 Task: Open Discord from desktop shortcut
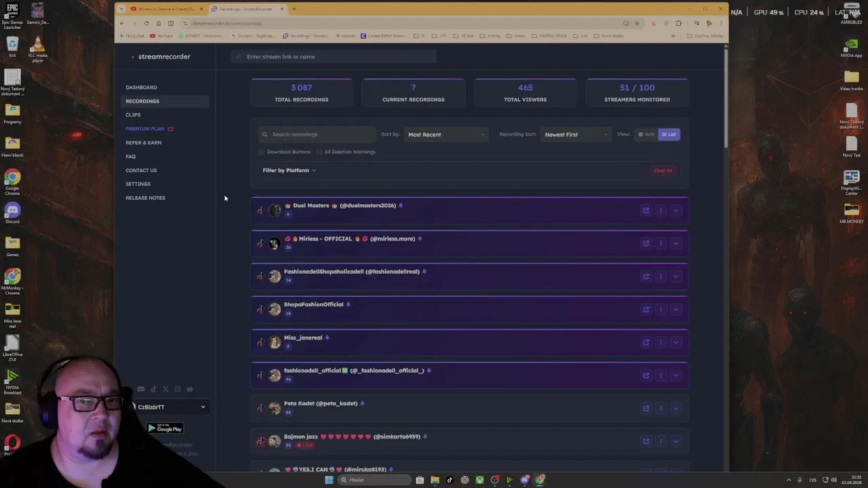[x=12, y=213]
